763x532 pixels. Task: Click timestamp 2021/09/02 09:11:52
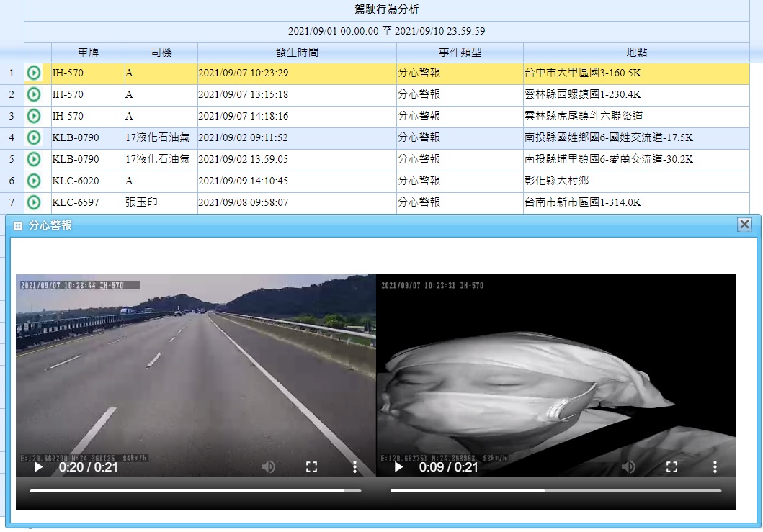click(x=243, y=137)
